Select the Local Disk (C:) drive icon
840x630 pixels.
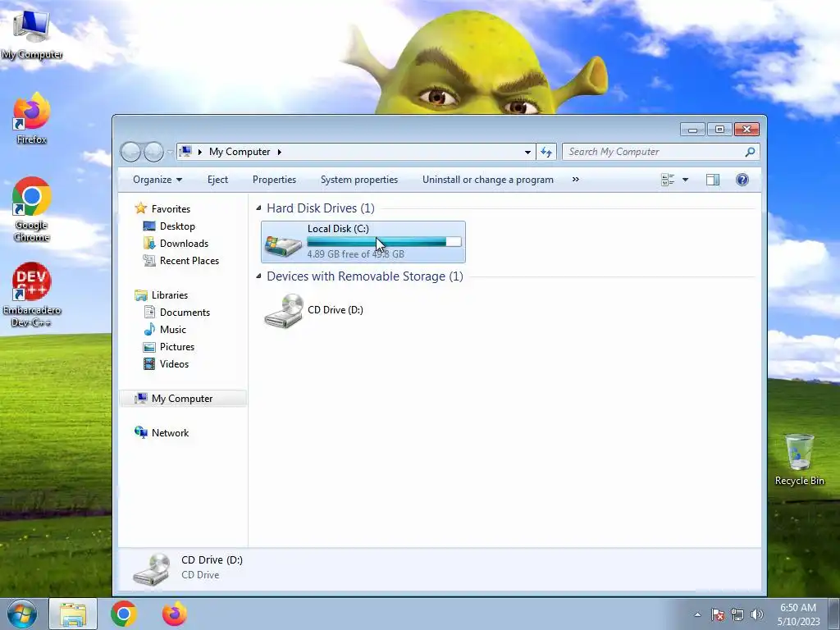[x=283, y=245]
